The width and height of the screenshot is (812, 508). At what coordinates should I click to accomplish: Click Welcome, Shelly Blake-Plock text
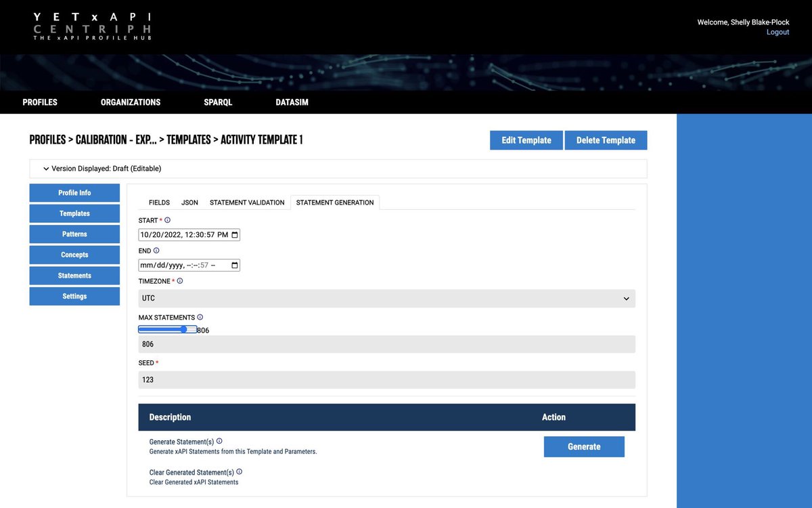click(743, 22)
